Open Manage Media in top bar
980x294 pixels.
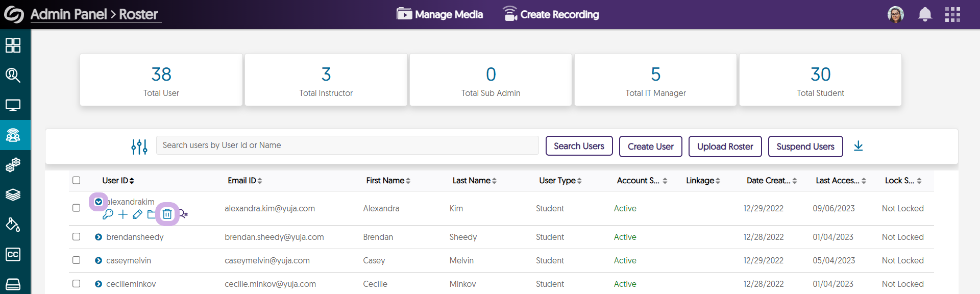pyautogui.click(x=440, y=14)
